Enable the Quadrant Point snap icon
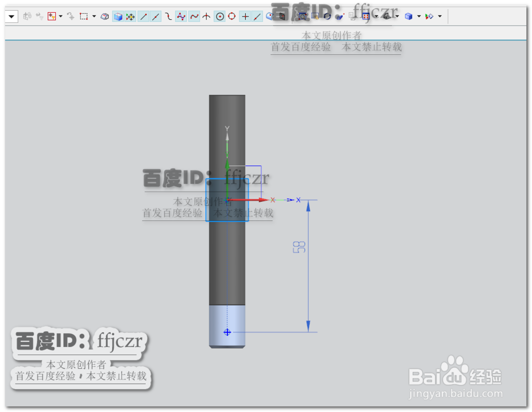Image resolution: width=532 pixels, height=412 pixels. coord(232,16)
